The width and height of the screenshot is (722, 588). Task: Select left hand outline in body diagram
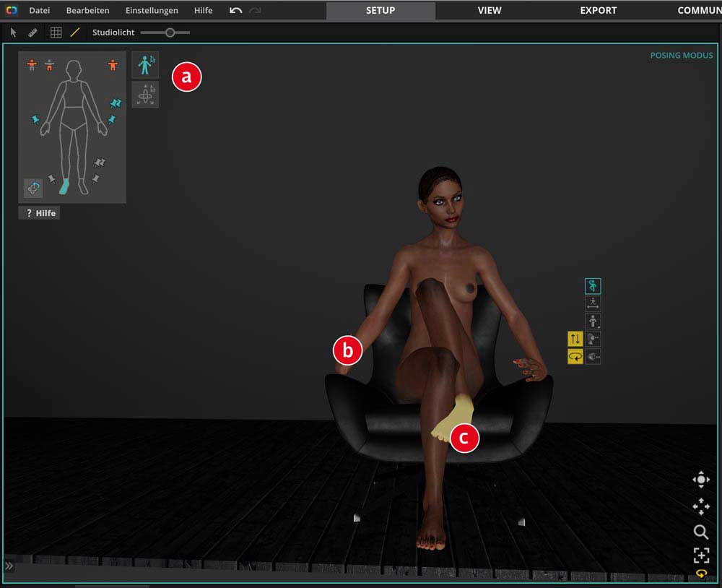click(45, 129)
